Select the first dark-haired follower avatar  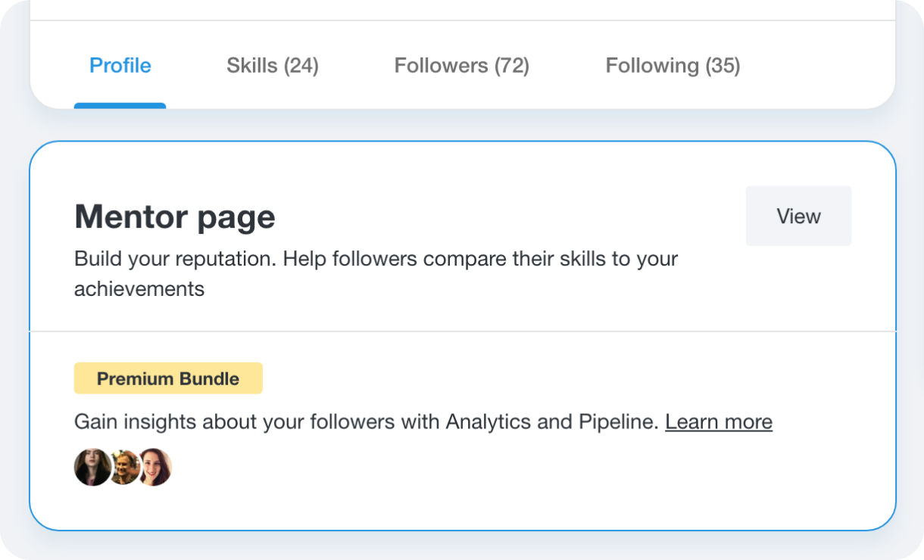92,468
